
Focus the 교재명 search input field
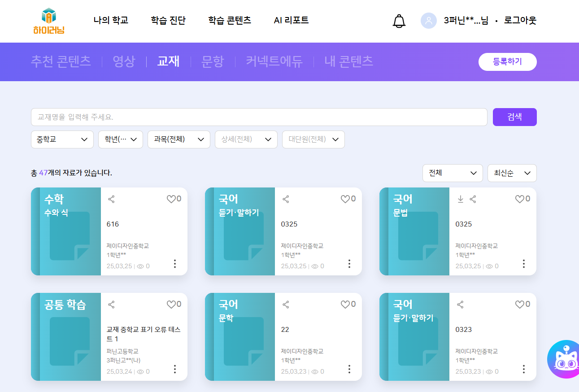(x=259, y=117)
